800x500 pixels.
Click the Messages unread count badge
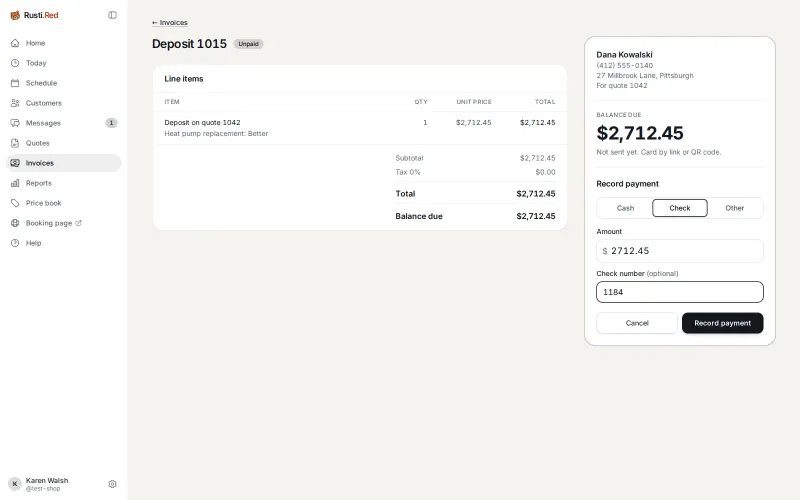click(x=111, y=123)
